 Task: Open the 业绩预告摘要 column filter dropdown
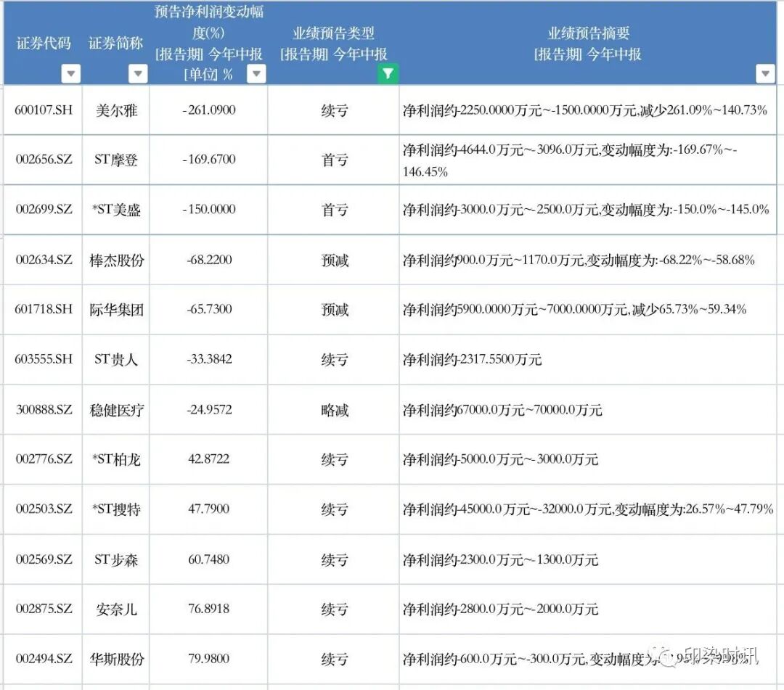pyautogui.click(x=765, y=73)
